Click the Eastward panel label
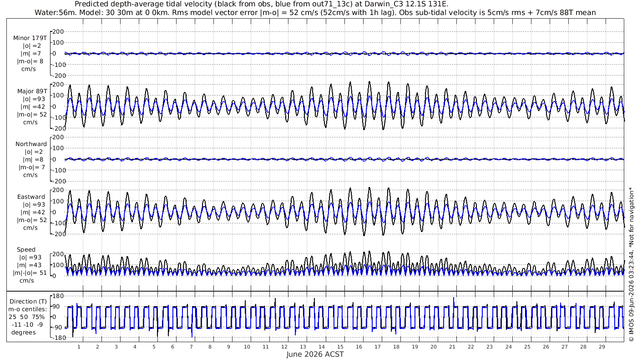Image resolution: width=637 pixels, height=364 pixels. coord(31,197)
